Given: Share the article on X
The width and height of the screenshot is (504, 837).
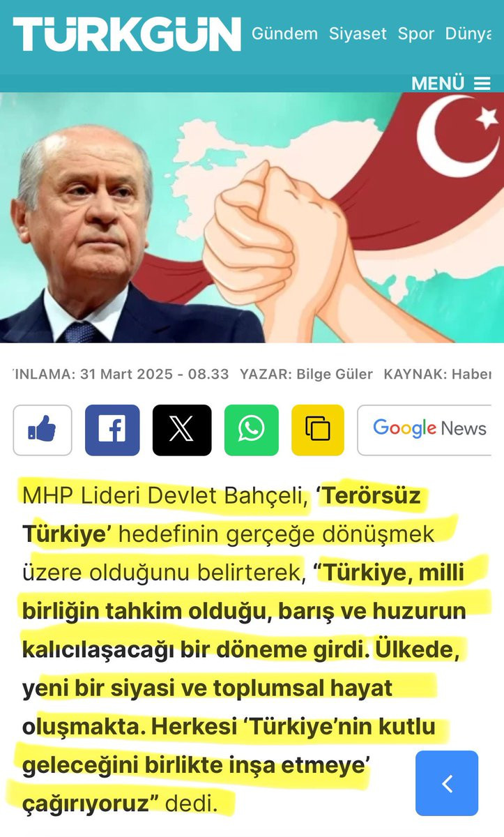Looking at the screenshot, I should point(182,430).
